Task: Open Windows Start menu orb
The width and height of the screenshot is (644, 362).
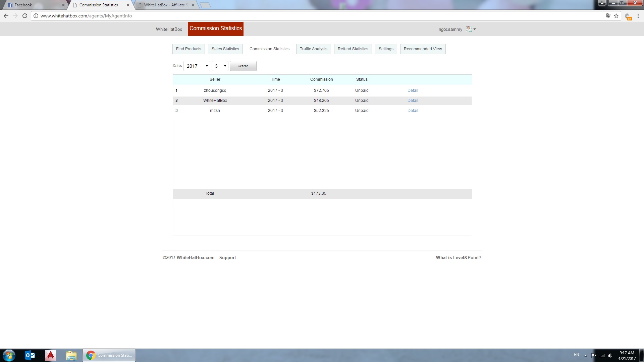Action: 9,355
